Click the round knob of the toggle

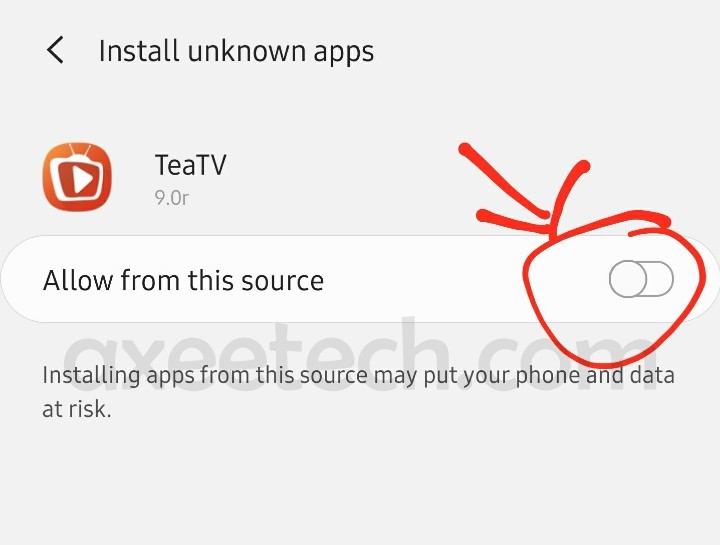(x=628, y=279)
